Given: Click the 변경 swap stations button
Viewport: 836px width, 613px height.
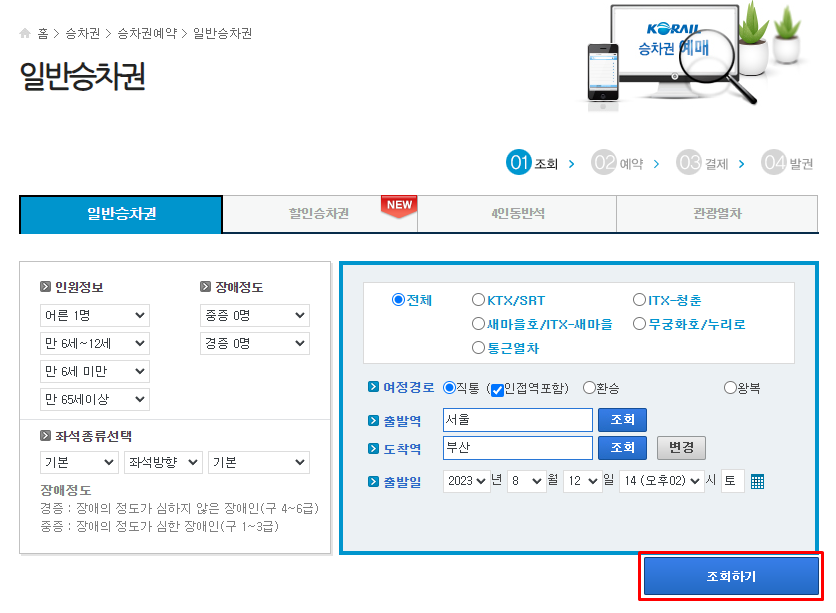Looking at the screenshot, I should 681,448.
